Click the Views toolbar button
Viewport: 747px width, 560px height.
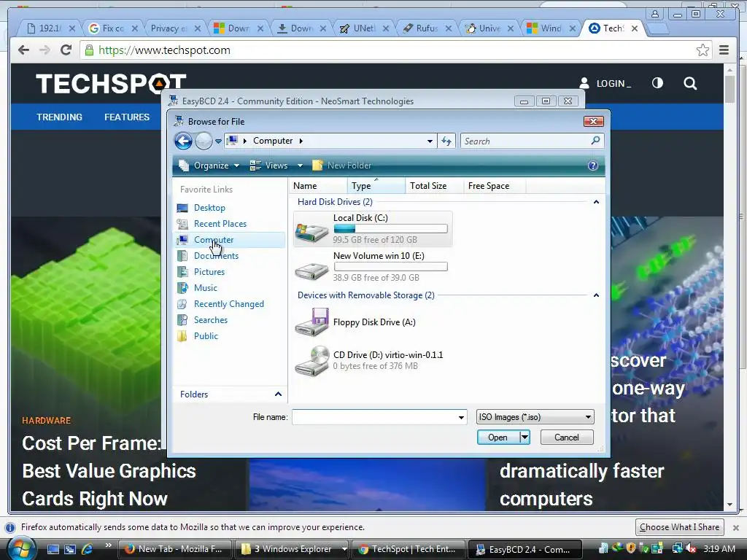[x=269, y=166]
